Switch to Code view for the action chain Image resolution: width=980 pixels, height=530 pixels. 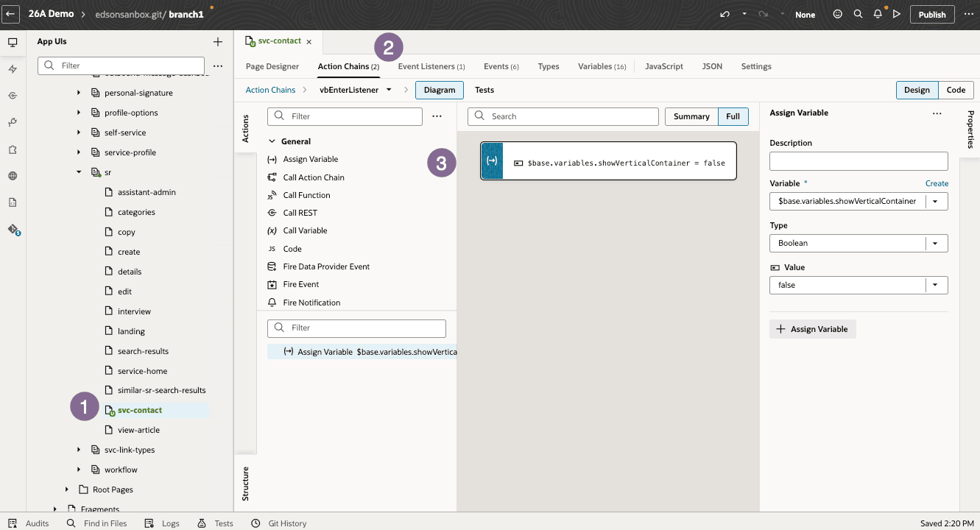click(x=955, y=89)
